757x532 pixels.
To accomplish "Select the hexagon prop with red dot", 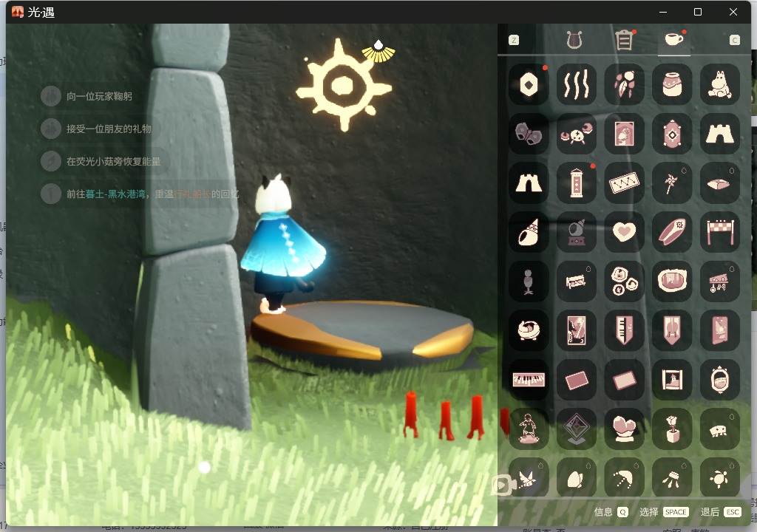I will 529,85.
